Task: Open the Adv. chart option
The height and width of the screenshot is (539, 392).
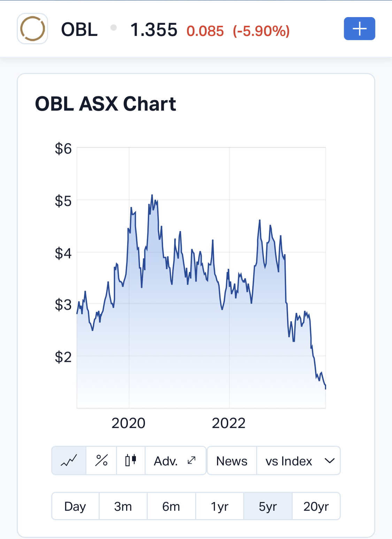Action: click(166, 461)
